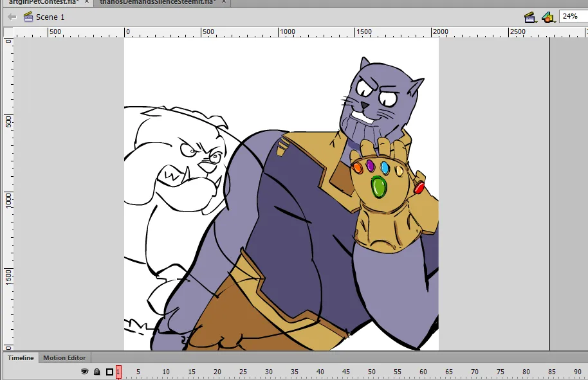Click frame 15 on the timeline ruler

(192, 372)
